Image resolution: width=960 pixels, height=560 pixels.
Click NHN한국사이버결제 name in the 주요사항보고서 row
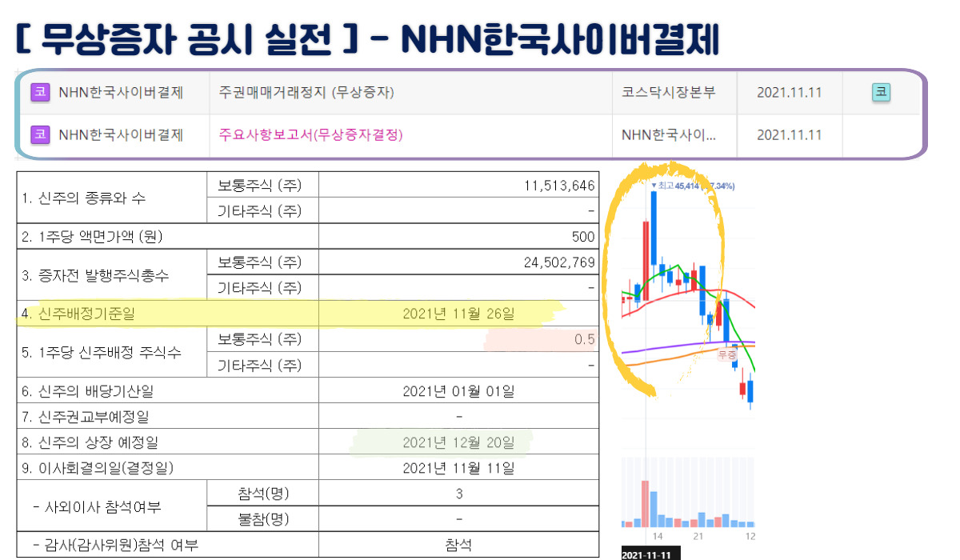click(121, 135)
